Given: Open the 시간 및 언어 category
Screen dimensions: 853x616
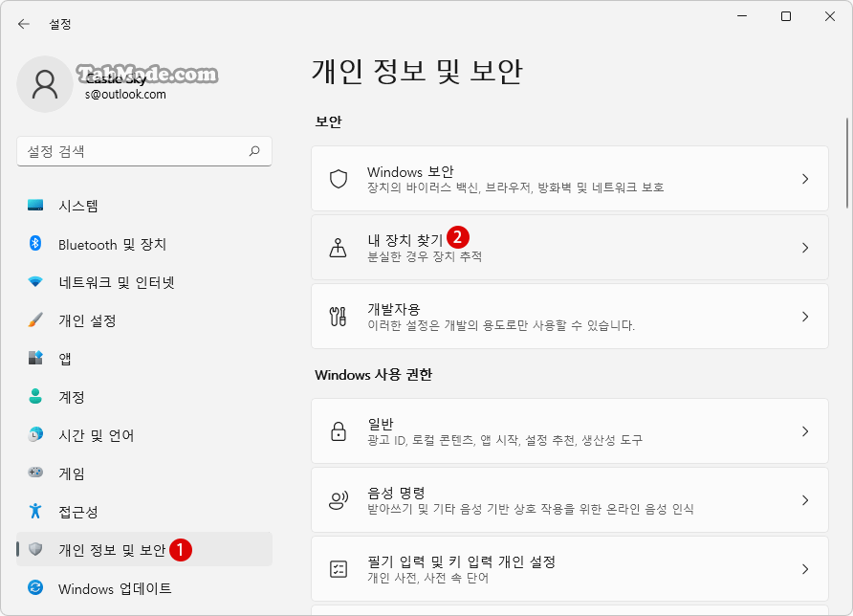Looking at the screenshot, I should tap(144, 435).
